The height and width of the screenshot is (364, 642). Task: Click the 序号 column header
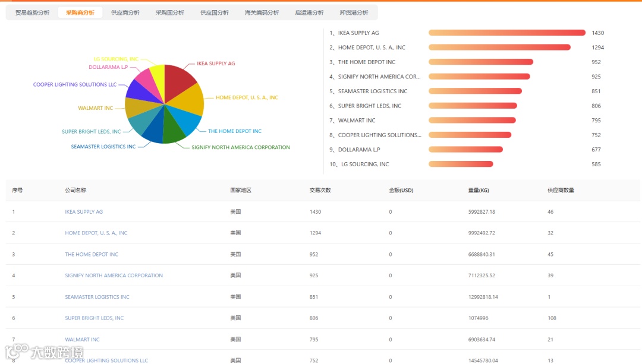17,190
